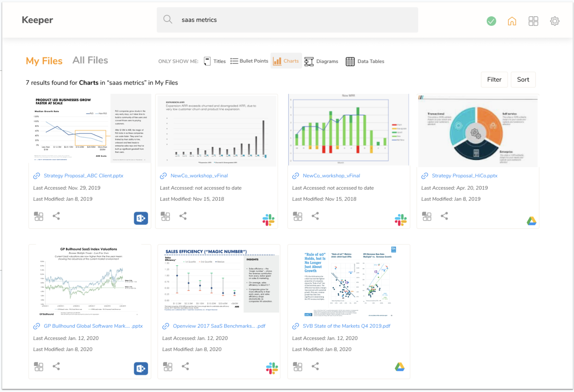Open the Filter button
The width and height of the screenshot is (574, 392).
point(494,79)
